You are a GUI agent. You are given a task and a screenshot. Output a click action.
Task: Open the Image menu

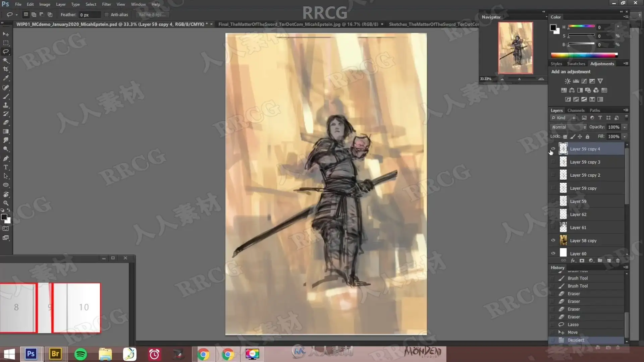pyautogui.click(x=45, y=4)
